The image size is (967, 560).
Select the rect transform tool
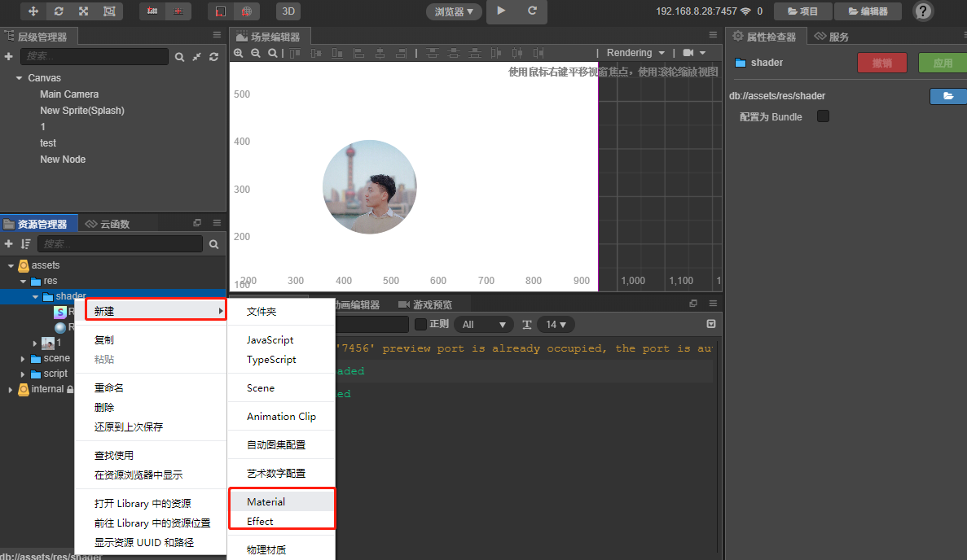click(109, 11)
